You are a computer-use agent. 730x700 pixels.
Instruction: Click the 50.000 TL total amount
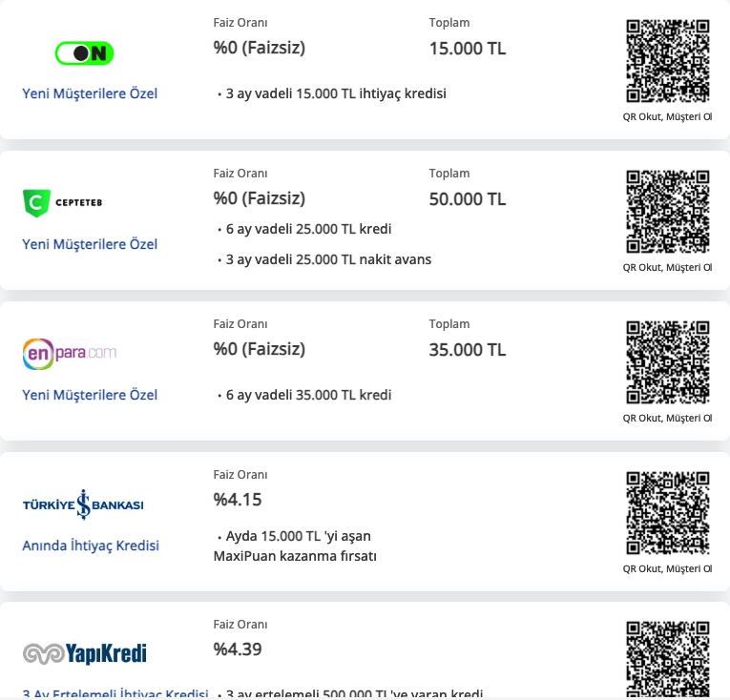tap(468, 199)
